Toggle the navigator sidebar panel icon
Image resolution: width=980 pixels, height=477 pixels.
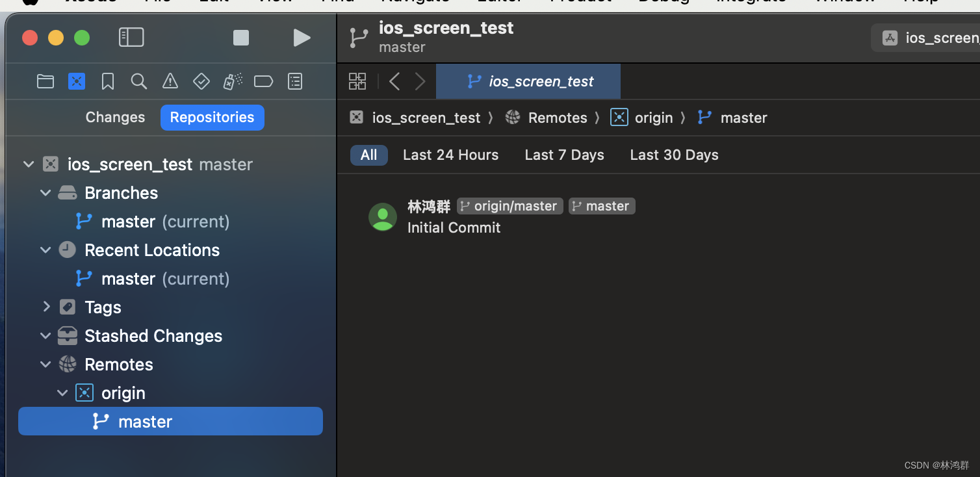click(x=131, y=37)
